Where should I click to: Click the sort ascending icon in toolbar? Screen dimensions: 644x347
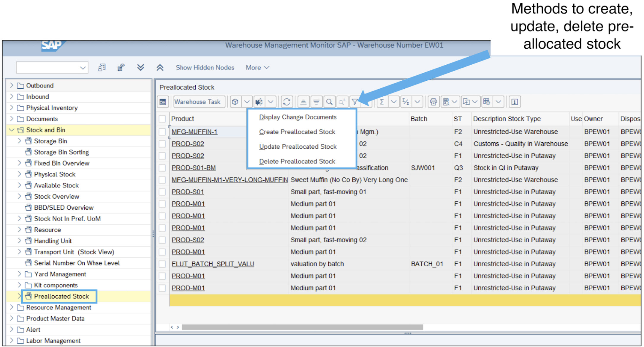click(x=301, y=102)
